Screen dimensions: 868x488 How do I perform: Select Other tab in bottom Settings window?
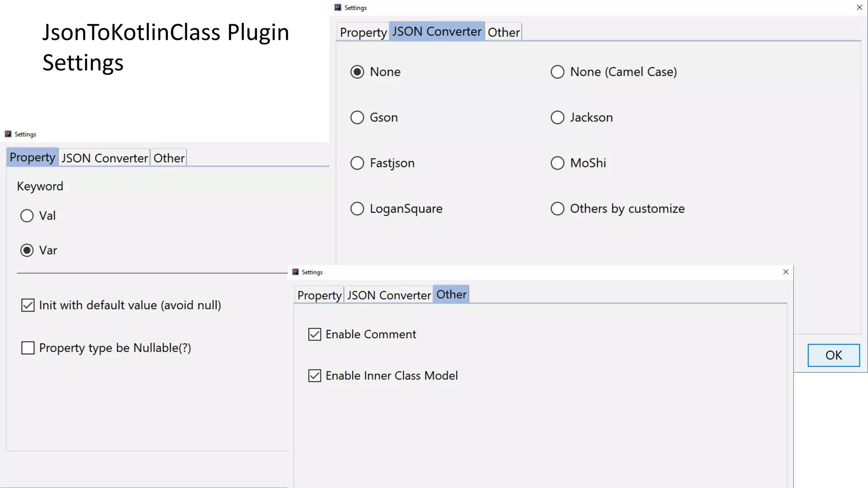tap(451, 294)
